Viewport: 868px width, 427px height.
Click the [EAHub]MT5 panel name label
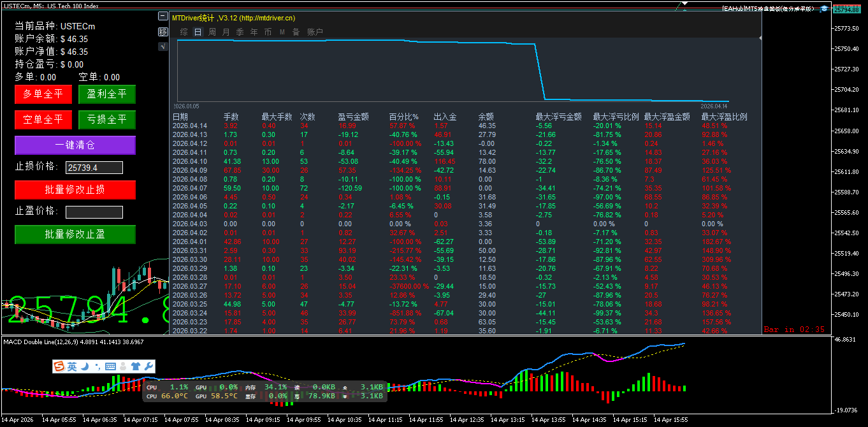click(x=769, y=8)
